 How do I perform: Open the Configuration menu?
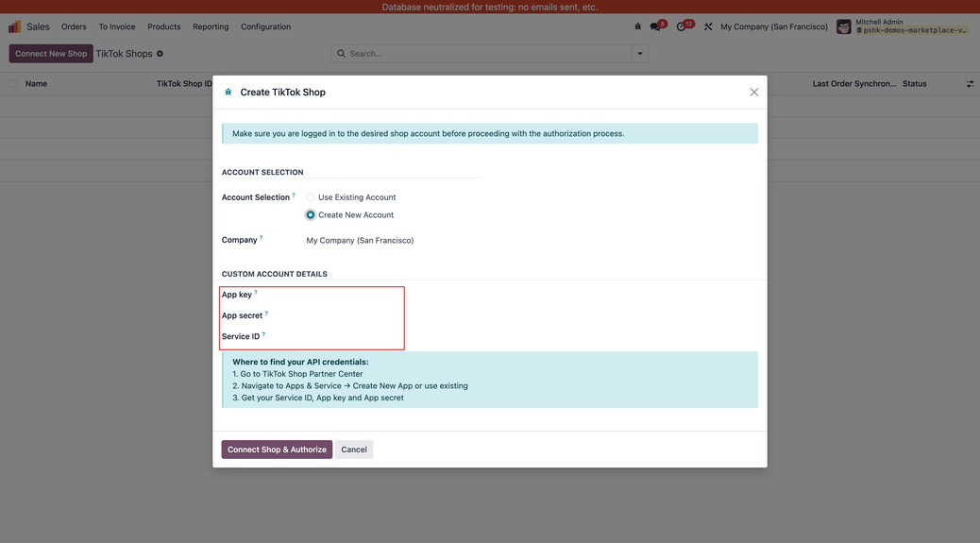tap(265, 26)
